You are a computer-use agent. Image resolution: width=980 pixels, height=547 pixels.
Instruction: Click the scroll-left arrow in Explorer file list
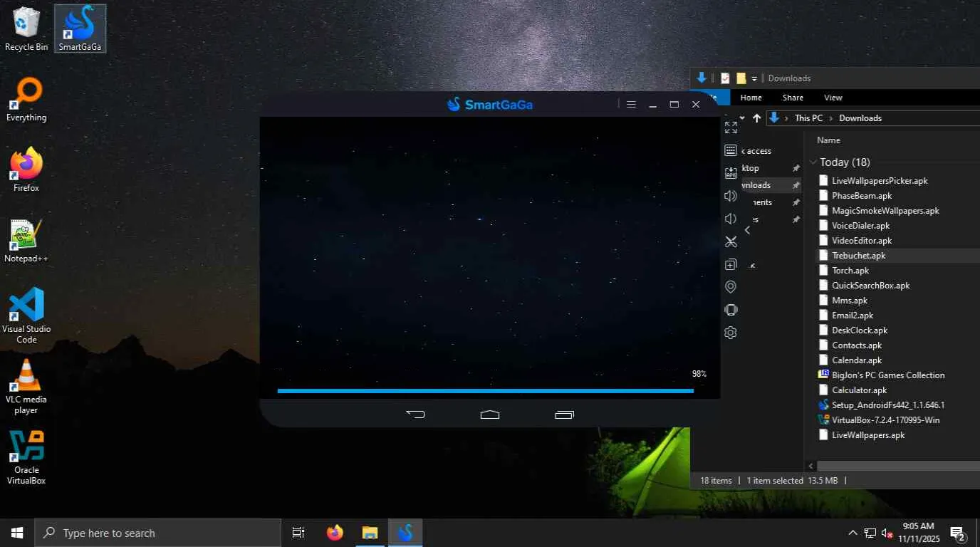click(x=810, y=466)
